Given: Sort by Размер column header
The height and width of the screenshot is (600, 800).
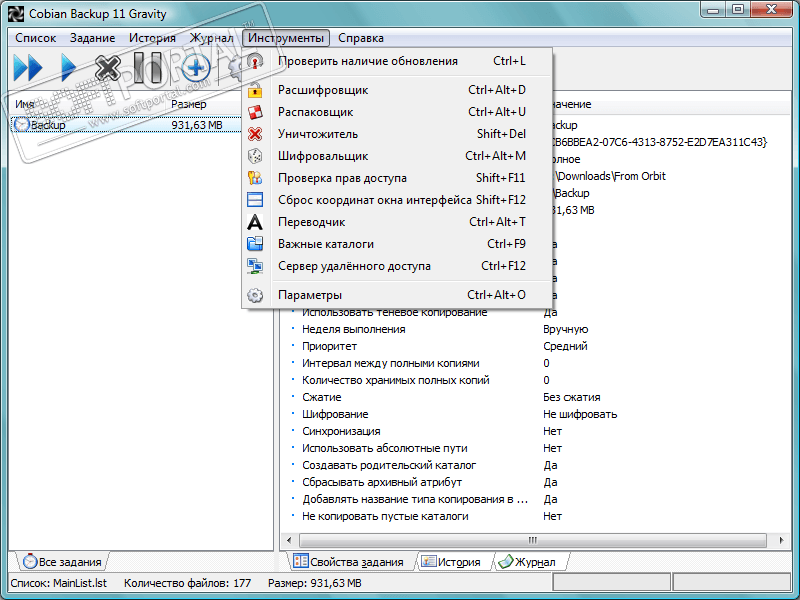Looking at the screenshot, I should tap(204, 104).
